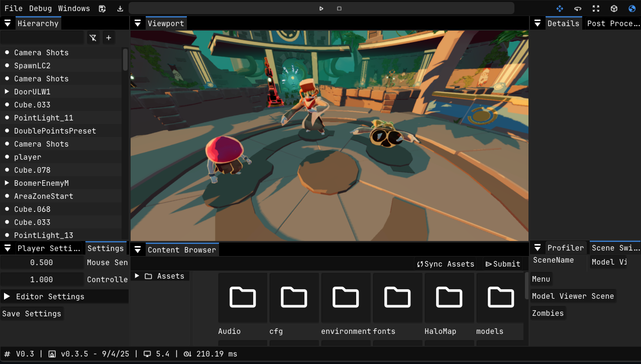
Task: Click the cube icon in the top-right toolbar
Action: click(x=614, y=9)
